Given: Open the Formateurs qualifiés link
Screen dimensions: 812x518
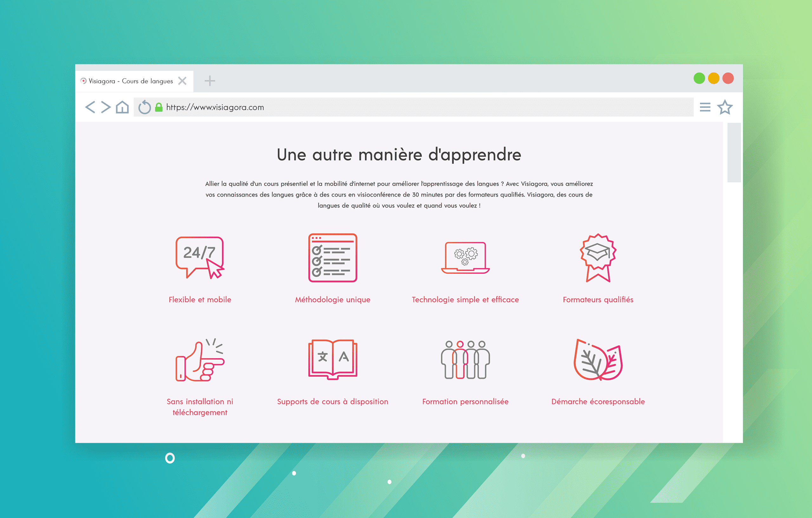Looking at the screenshot, I should point(598,300).
